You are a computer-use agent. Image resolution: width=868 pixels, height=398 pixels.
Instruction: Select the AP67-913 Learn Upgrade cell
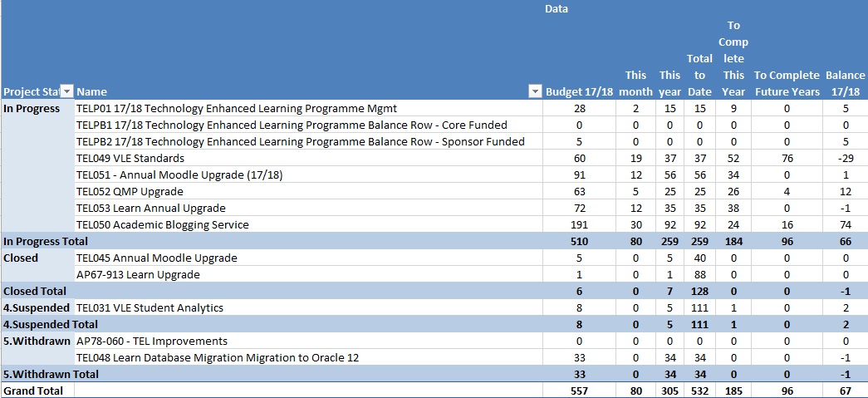coord(138,274)
